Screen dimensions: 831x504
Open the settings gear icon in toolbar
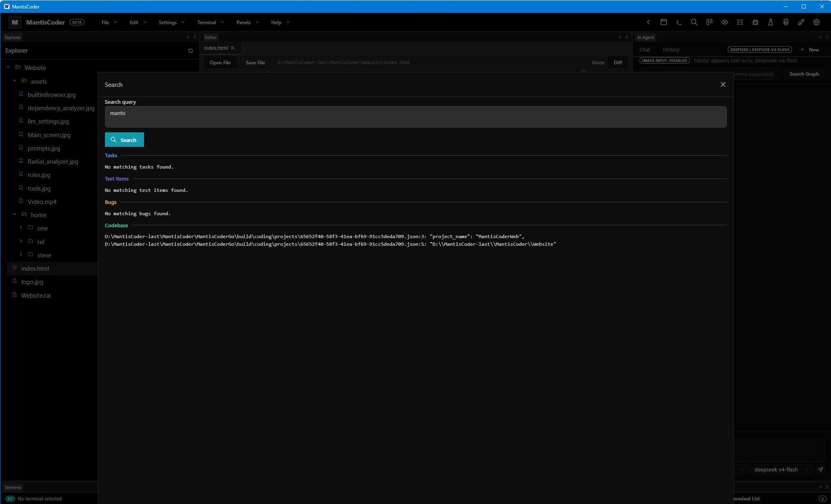[x=817, y=23]
